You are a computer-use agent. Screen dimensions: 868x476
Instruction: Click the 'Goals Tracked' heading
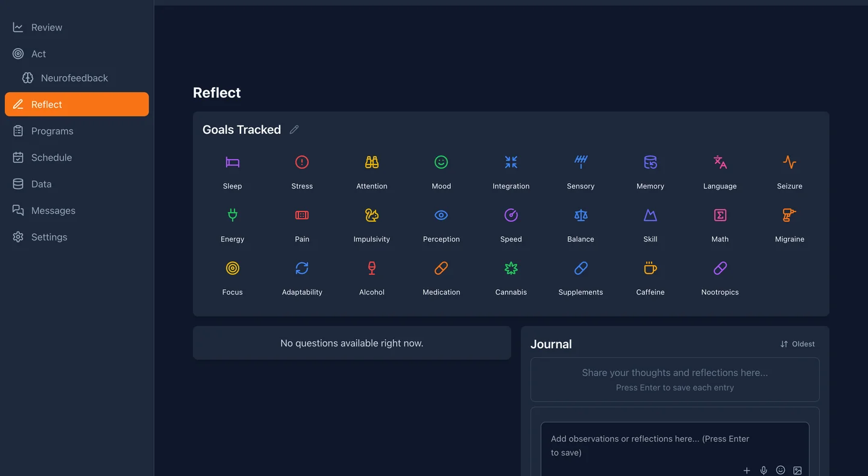pos(242,130)
